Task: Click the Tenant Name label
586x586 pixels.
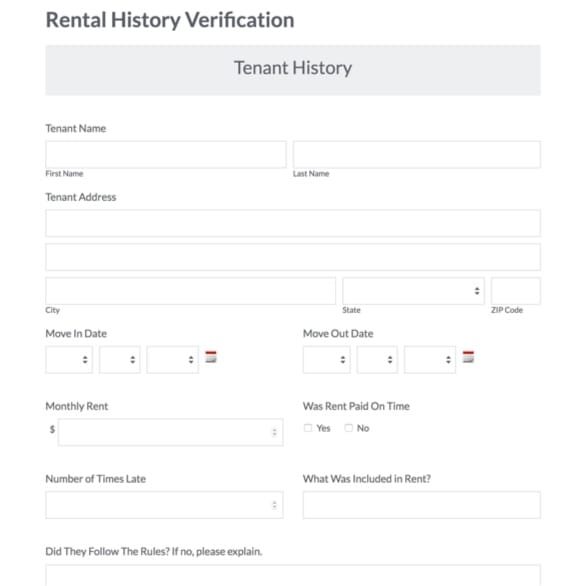Action: coord(76,129)
